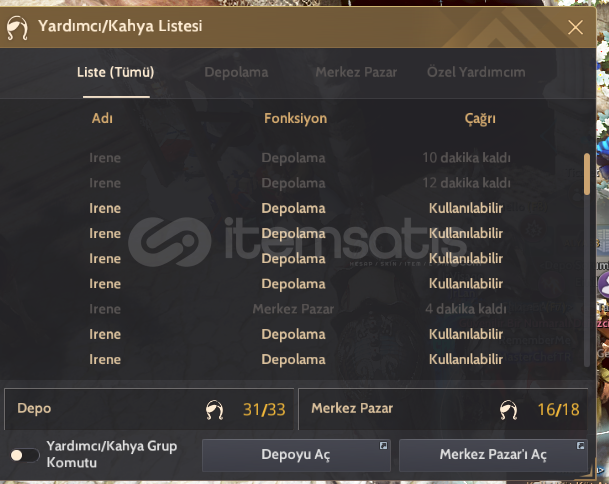
Task: Click the Adı column header
Action: click(x=102, y=118)
